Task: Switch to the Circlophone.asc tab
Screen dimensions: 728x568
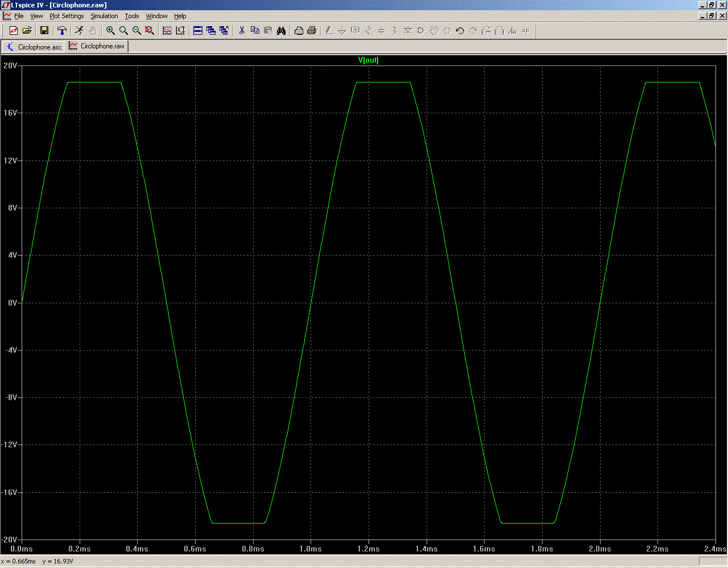Action: point(34,47)
